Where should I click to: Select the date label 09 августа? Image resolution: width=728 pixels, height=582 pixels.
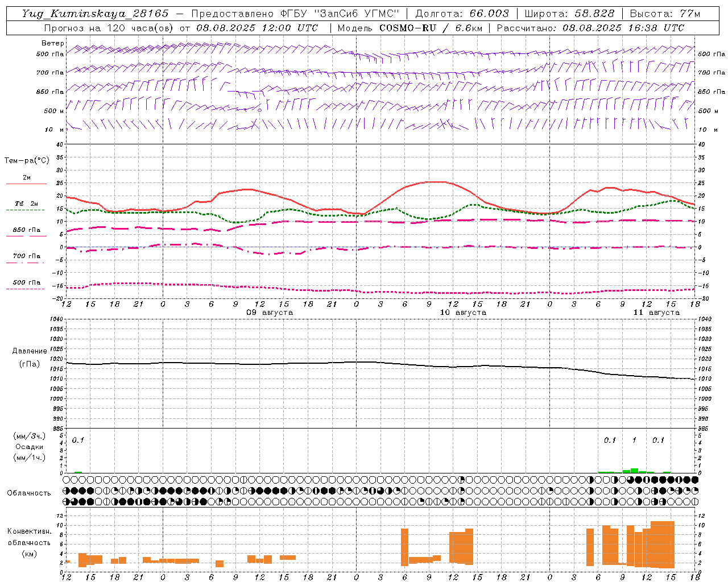(270, 313)
